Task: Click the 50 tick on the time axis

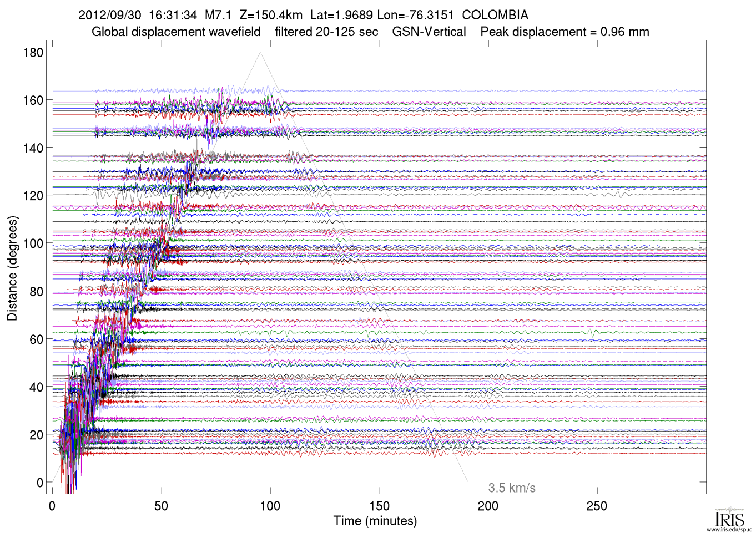Action: [x=162, y=506]
